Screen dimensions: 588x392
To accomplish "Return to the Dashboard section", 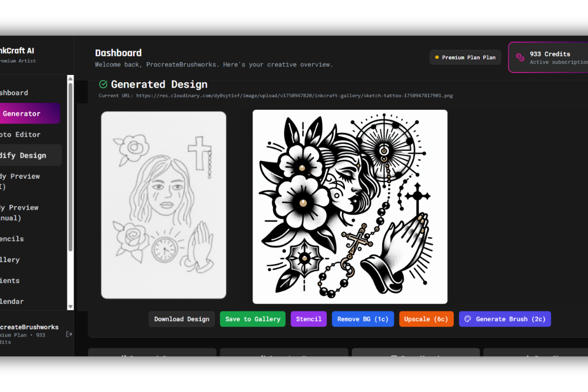I will (x=14, y=93).
